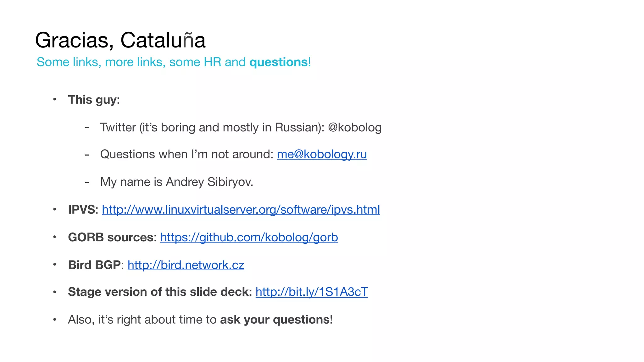Screen dimensions: 644x362
Task: Click the 'Bird BGP' bold label
Action: (94, 265)
